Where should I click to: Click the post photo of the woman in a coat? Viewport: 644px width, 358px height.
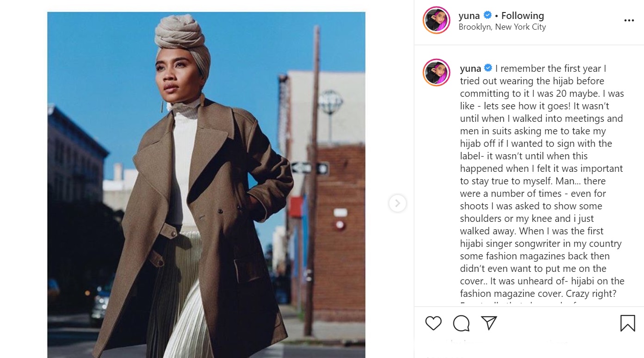tap(206, 185)
